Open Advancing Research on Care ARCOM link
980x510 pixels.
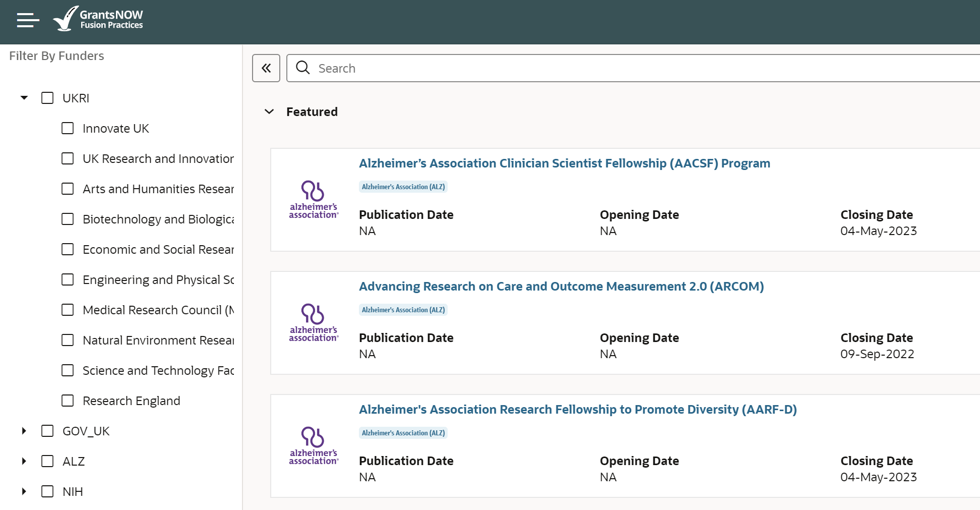(x=561, y=287)
